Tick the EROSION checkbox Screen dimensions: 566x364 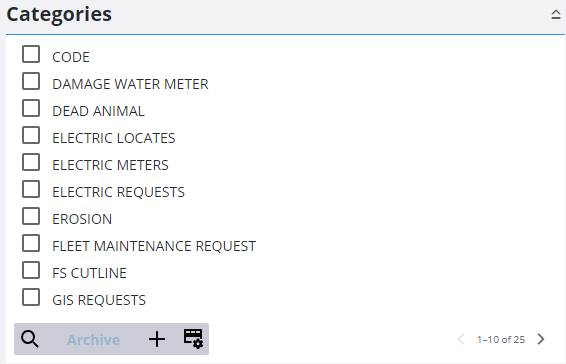(31, 216)
